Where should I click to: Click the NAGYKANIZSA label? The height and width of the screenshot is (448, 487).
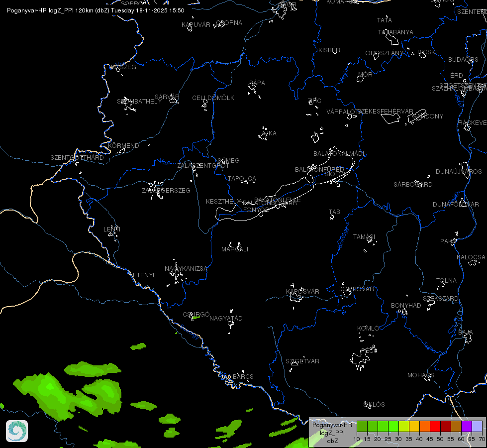[186, 269]
